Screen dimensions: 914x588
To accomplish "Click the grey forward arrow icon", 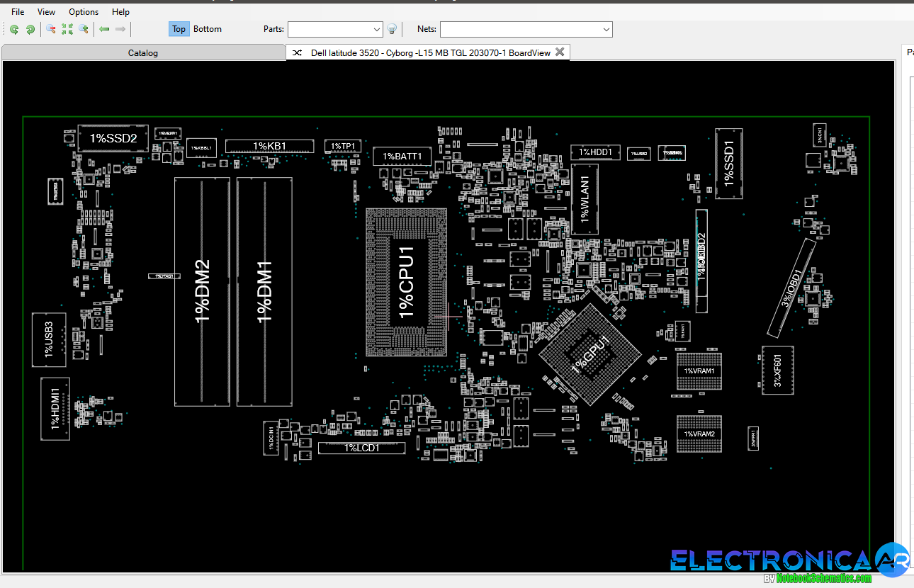I will click(x=120, y=29).
